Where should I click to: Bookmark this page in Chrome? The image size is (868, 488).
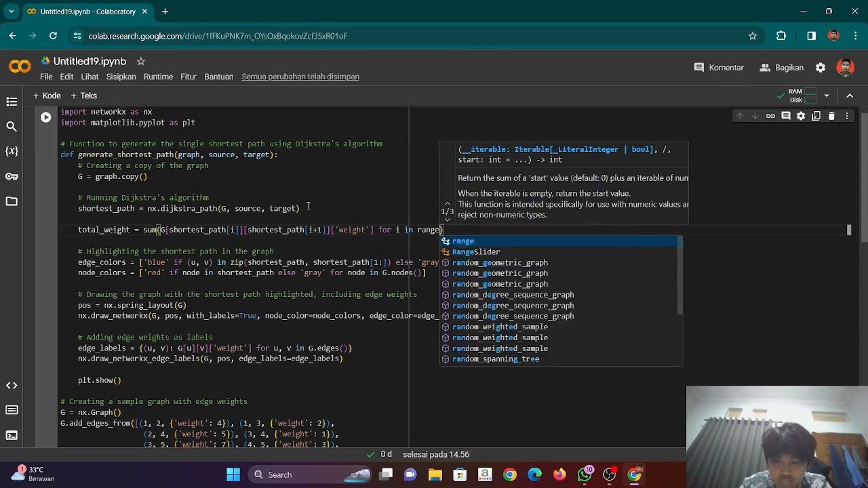[x=753, y=36]
